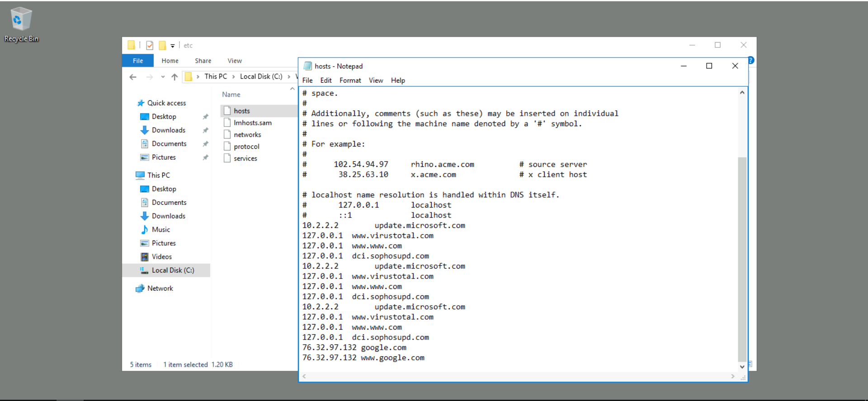The image size is (868, 401).
Task: Click New folder icon in quick access toolbar
Action: (162, 45)
